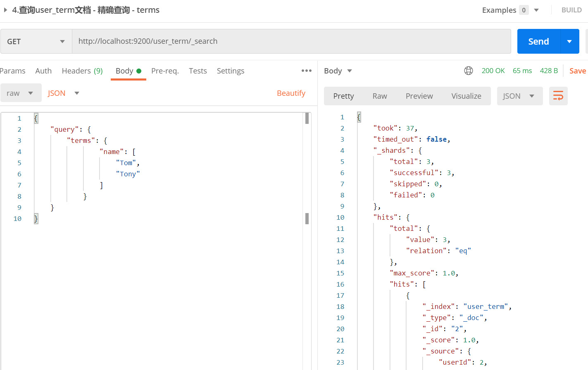
Task: Click the Beautify link
Action: [291, 93]
